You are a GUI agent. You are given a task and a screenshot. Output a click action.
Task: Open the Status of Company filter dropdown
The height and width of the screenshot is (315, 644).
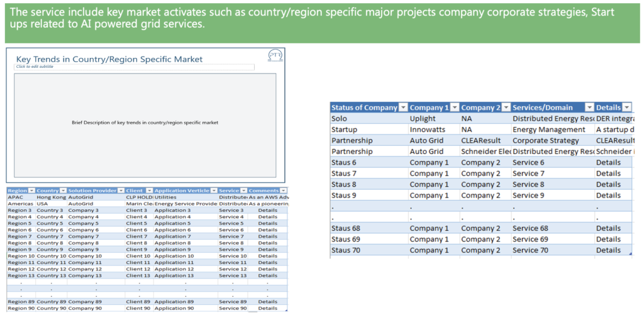[x=403, y=108]
